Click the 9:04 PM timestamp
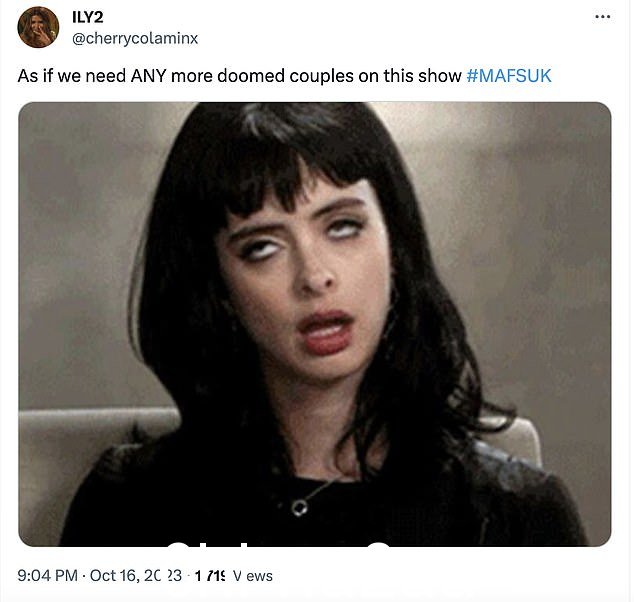 point(47,576)
